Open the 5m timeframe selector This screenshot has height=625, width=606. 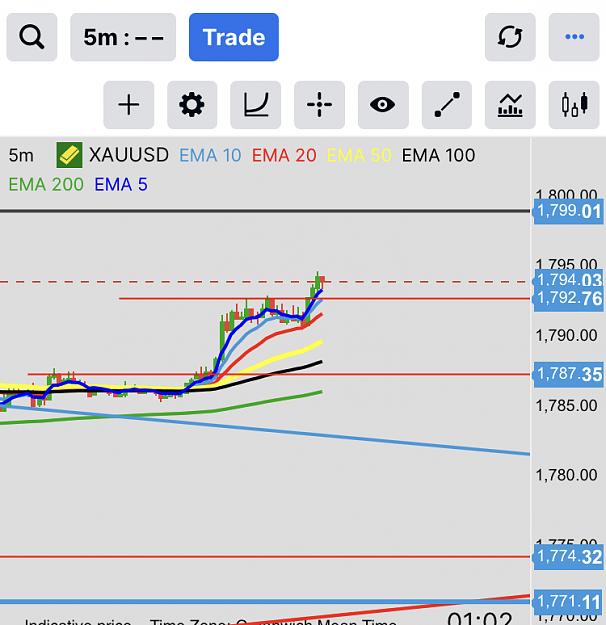(123, 37)
